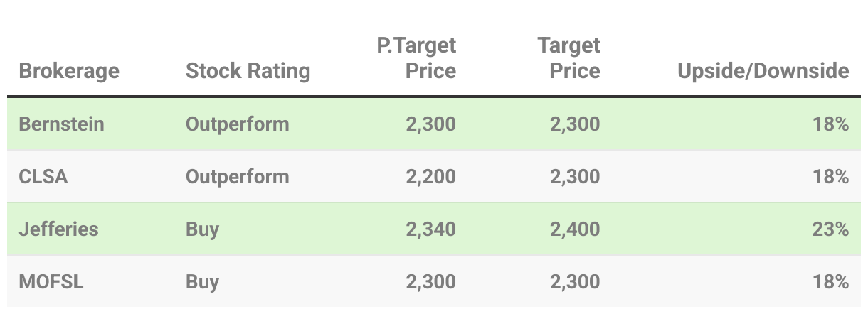Click Bernstein 18% upside value
868x314 pixels.
[x=831, y=124]
